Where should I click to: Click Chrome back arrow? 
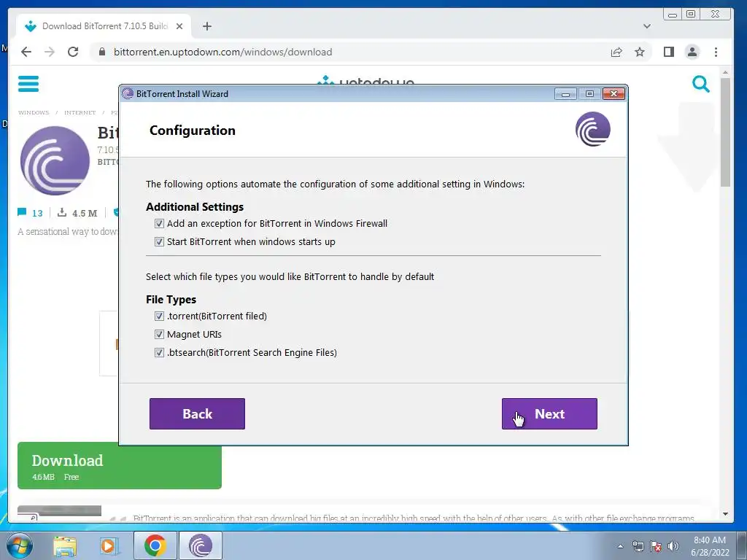tap(26, 52)
